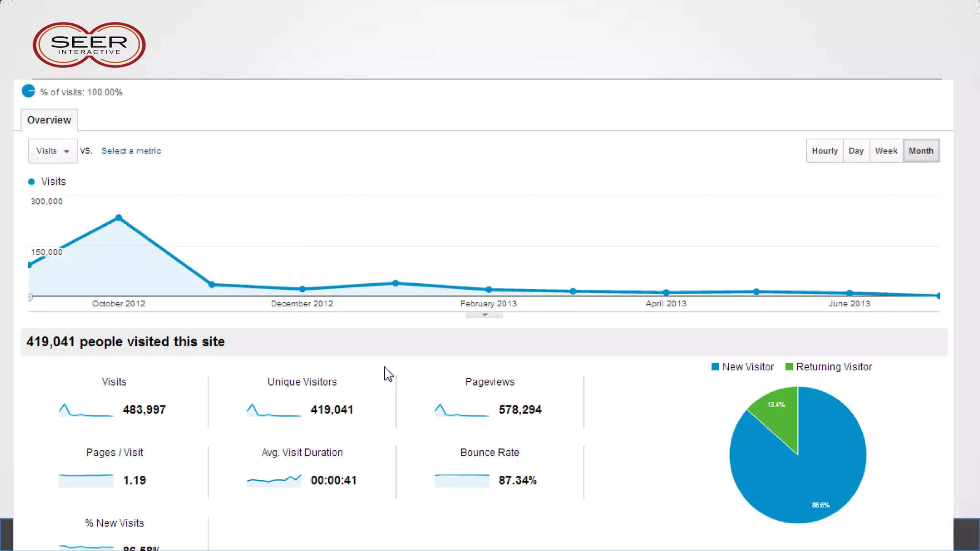This screenshot has height=551, width=980.
Task: Open the Overview tab
Action: (x=49, y=120)
